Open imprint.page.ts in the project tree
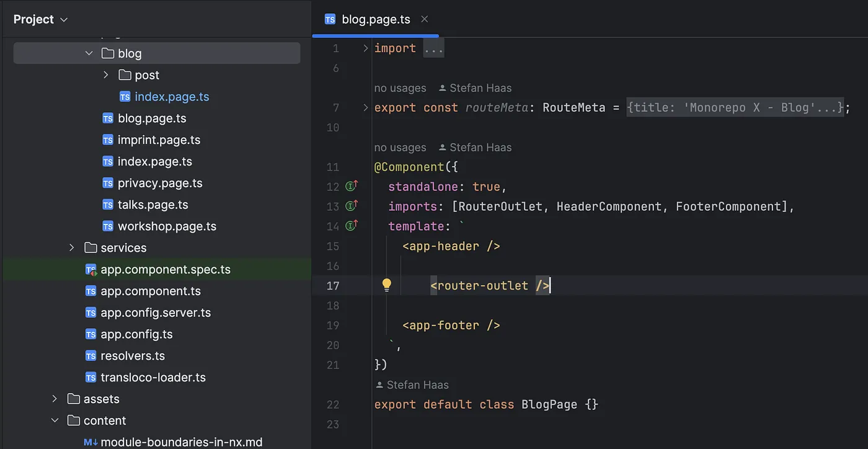Image resolution: width=868 pixels, height=449 pixels. coord(159,140)
